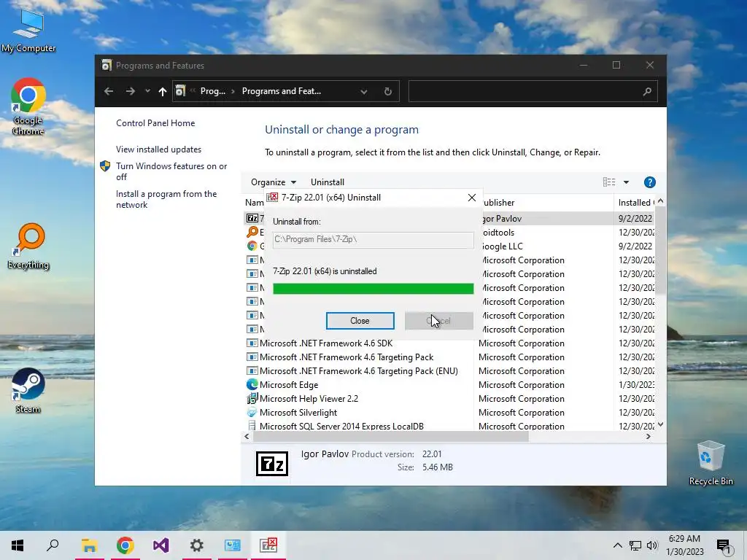747x560 pixels.
Task: Sort by the Publisher column header
Action: tap(544, 203)
